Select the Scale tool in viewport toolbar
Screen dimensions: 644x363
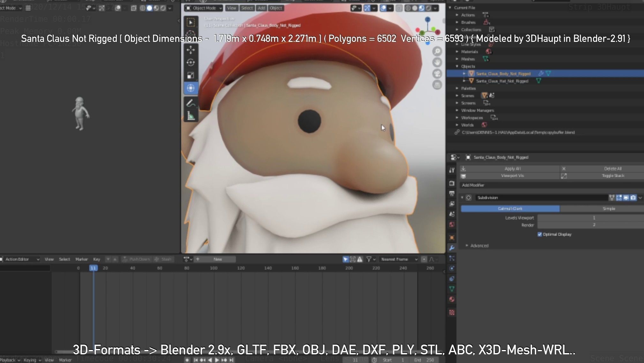point(191,75)
